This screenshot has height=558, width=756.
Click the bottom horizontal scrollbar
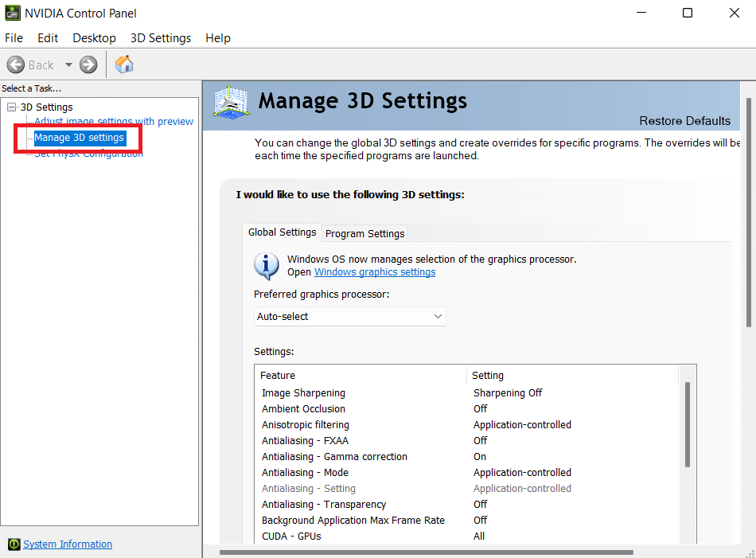tap(427, 552)
